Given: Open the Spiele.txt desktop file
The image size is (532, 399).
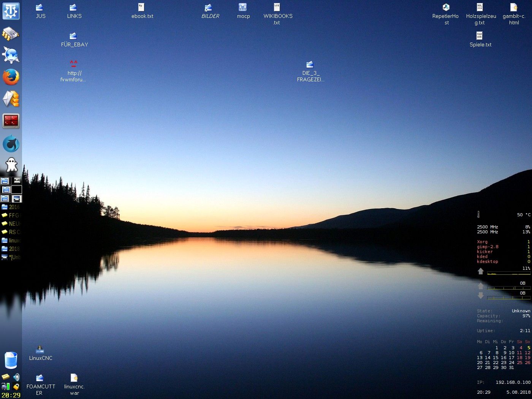Looking at the screenshot, I should pos(480,35).
